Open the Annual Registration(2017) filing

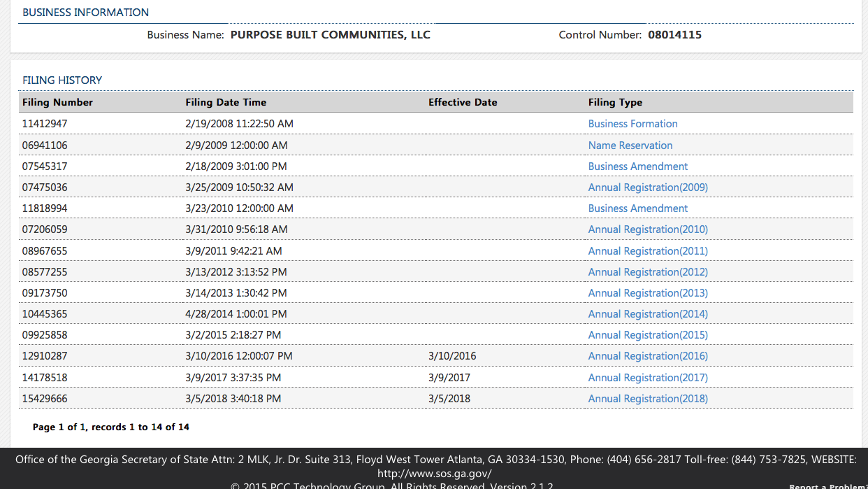point(647,378)
